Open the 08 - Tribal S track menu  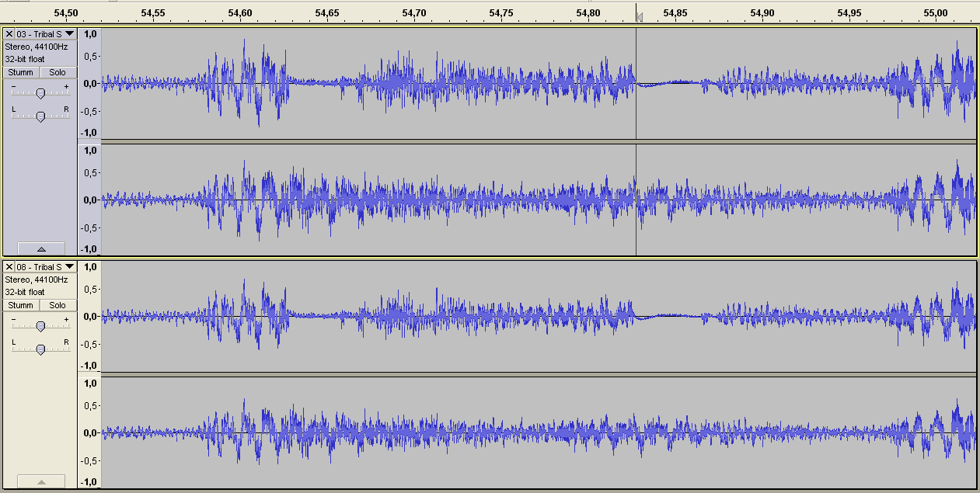click(46, 267)
